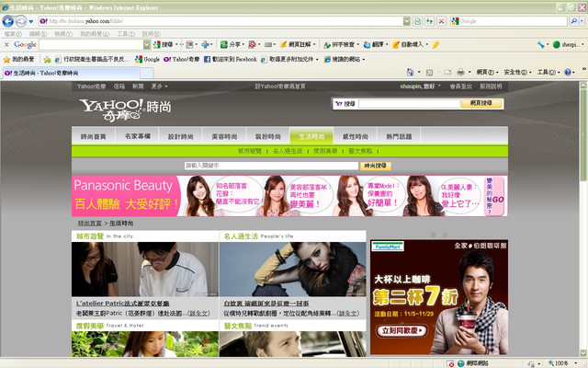Stop loading with the red X icon
The image size is (588, 368).
(441, 21)
